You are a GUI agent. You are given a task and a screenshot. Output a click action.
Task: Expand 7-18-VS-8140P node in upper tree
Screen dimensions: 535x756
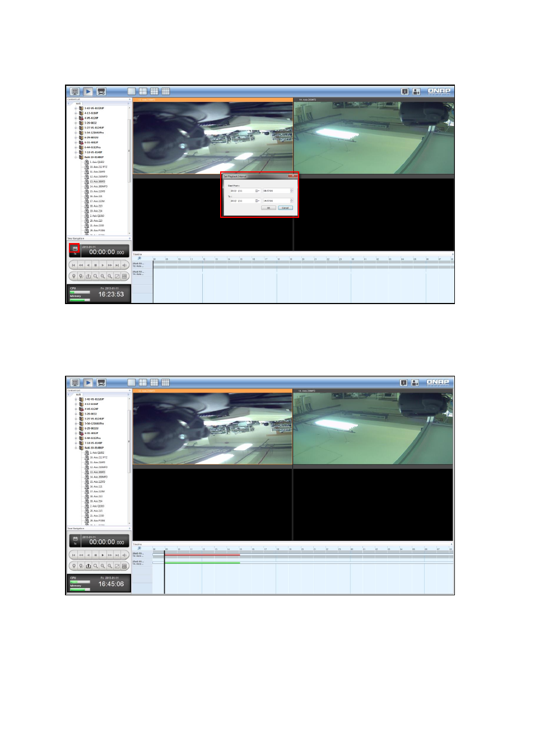click(76, 152)
